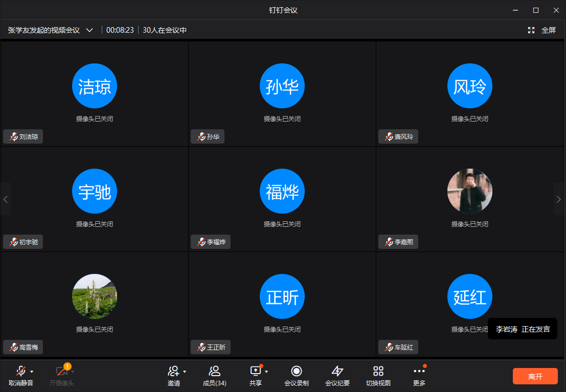
Task: Select the 风玲 avatar circle
Action: click(469, 86)
